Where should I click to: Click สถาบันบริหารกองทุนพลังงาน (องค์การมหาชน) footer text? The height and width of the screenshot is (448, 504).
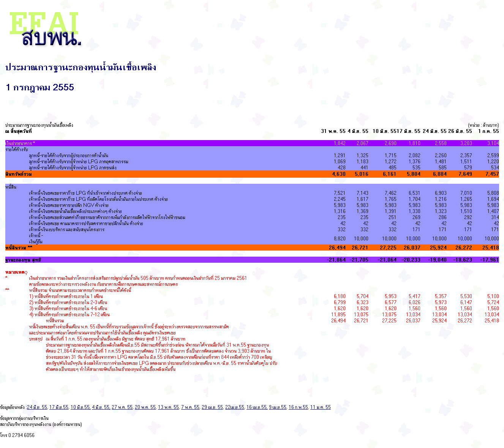coord(41,424)
